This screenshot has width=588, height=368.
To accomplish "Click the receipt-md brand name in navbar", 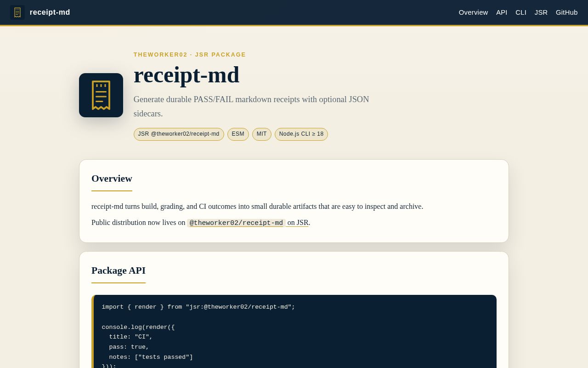I will coord(50,12).
